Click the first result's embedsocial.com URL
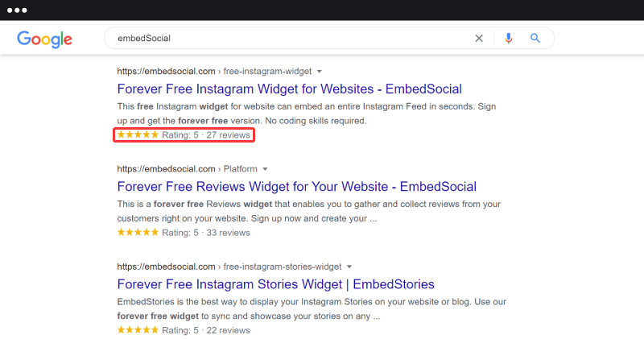 coord(167,71)
